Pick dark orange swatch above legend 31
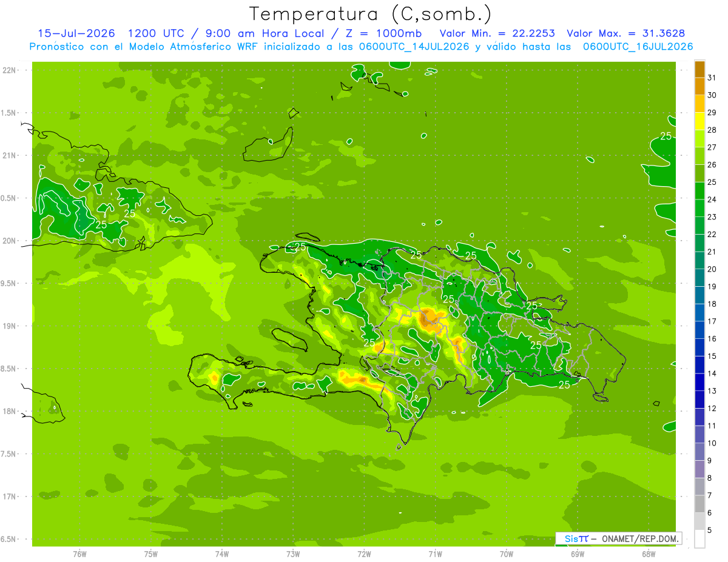728x562 pixels. (x=699, y=69)
